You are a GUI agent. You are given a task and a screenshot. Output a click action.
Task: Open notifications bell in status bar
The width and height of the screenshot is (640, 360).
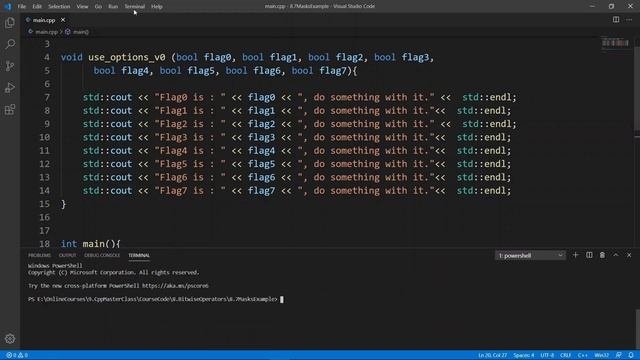[631, 355]
